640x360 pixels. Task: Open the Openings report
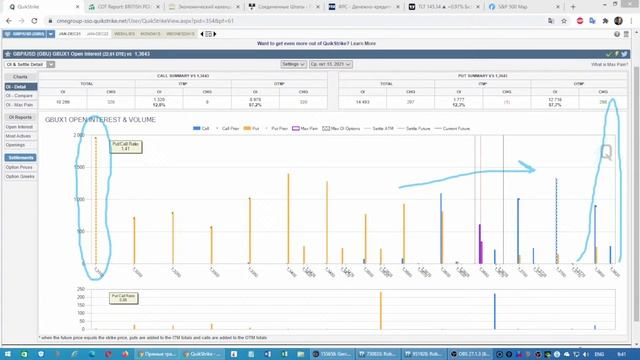(21, 145)
